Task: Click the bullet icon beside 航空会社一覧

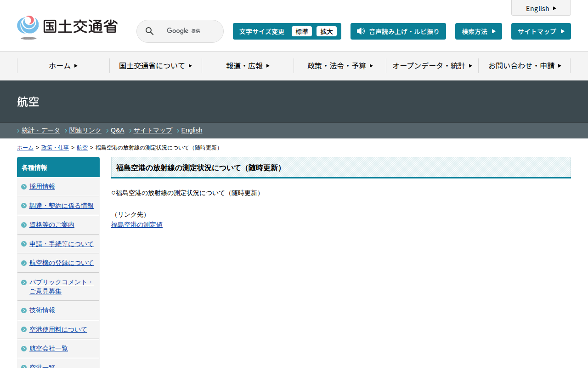Action: pyautogui.click(x=24, y=349)
